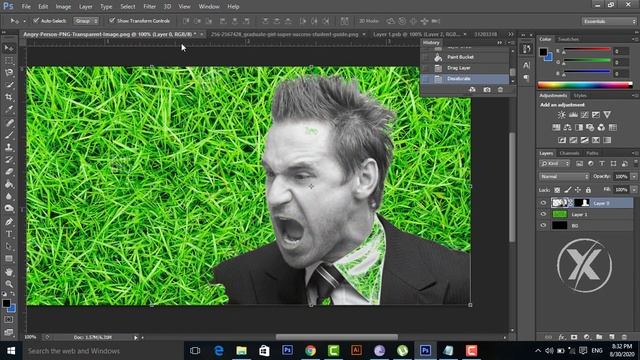Viewport: 640px width, 360px height.
Task: Toggle lock all for the layer
Action: 588,190
